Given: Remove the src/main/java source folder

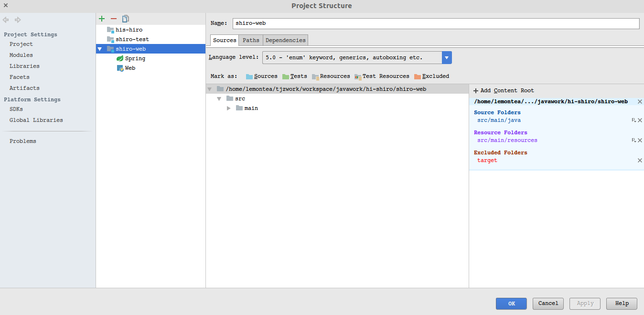Looking at the screenshot, I should (640, 120).
